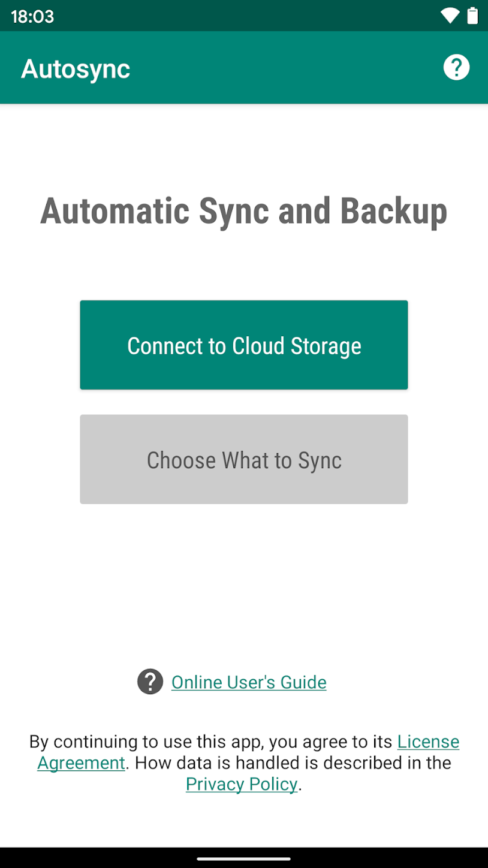
Task: Tap the gesture navigation home pill
Action: [243, 858]
